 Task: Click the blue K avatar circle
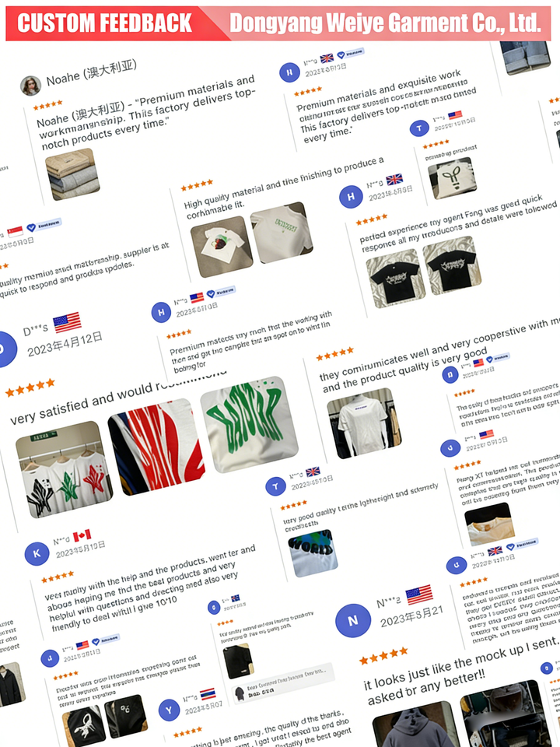[37, 553]
